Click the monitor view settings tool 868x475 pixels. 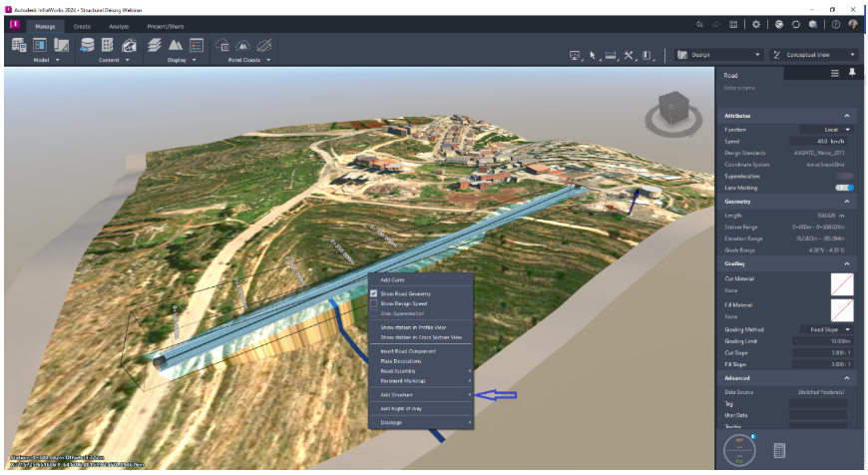pyautogui.click(x=575, y=55)
